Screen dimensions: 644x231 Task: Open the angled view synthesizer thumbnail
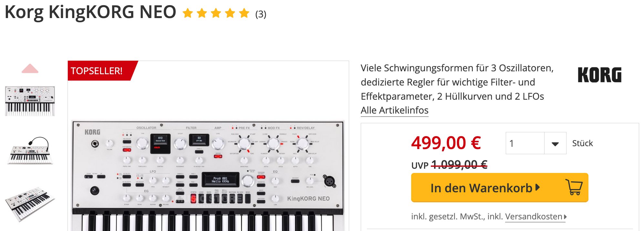[30, 204]
